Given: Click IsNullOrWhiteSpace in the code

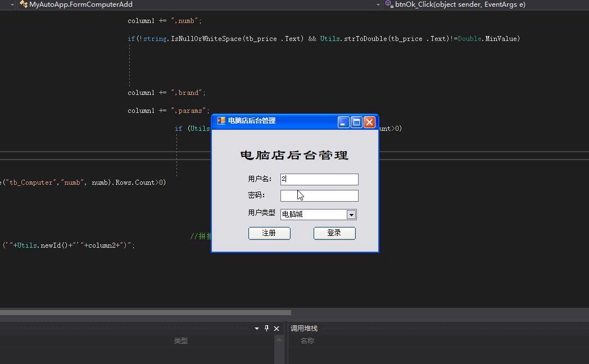Looking at the screenshot, I should (207, 39).
